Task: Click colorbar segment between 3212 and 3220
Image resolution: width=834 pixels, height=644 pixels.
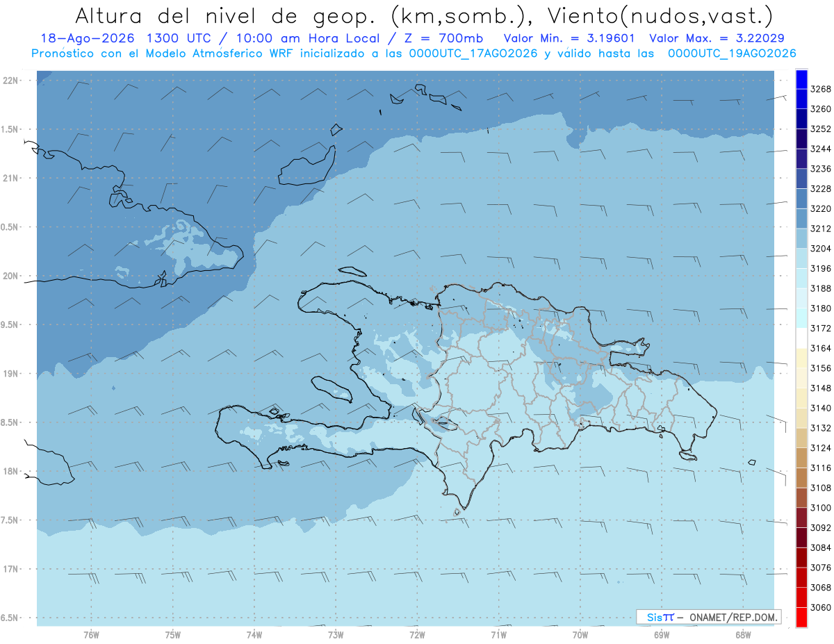Action: click(801, 218)
